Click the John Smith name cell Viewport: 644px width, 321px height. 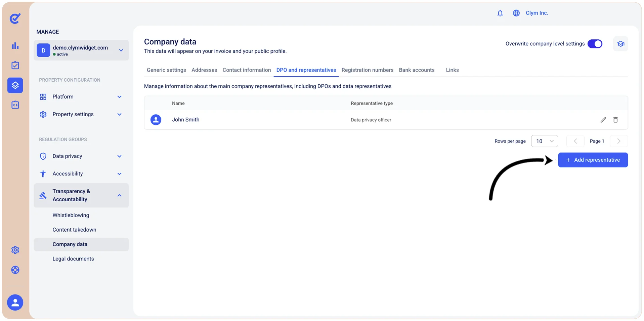coord(185,120)
